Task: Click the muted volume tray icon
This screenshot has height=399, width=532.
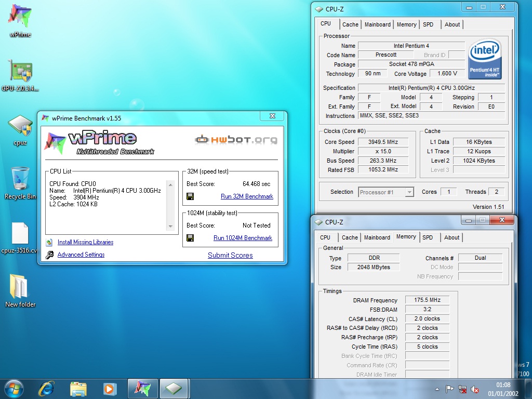Action: (475, 389)
